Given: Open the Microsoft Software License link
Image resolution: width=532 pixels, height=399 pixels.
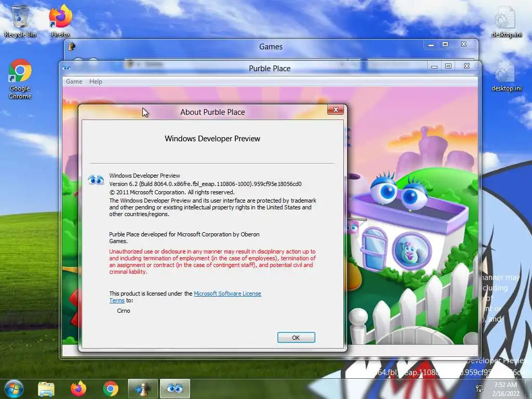Looking at the screenshot, I should pos(228,294).
